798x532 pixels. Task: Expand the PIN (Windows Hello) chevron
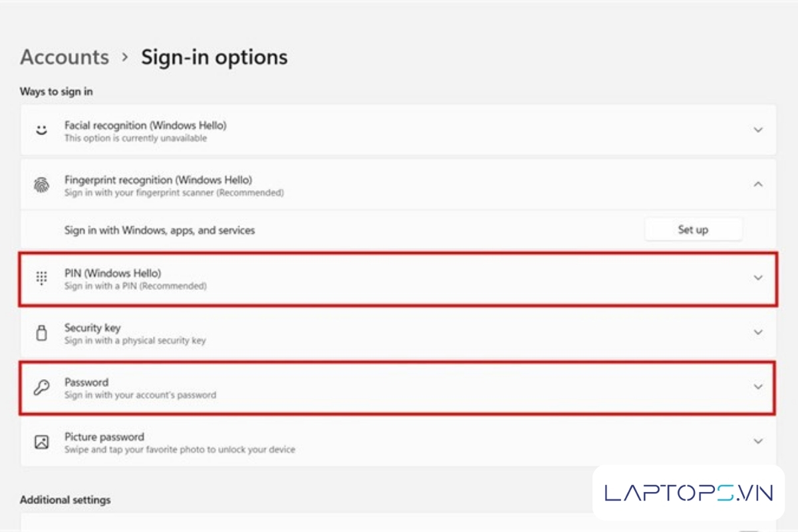coord(758,278)
